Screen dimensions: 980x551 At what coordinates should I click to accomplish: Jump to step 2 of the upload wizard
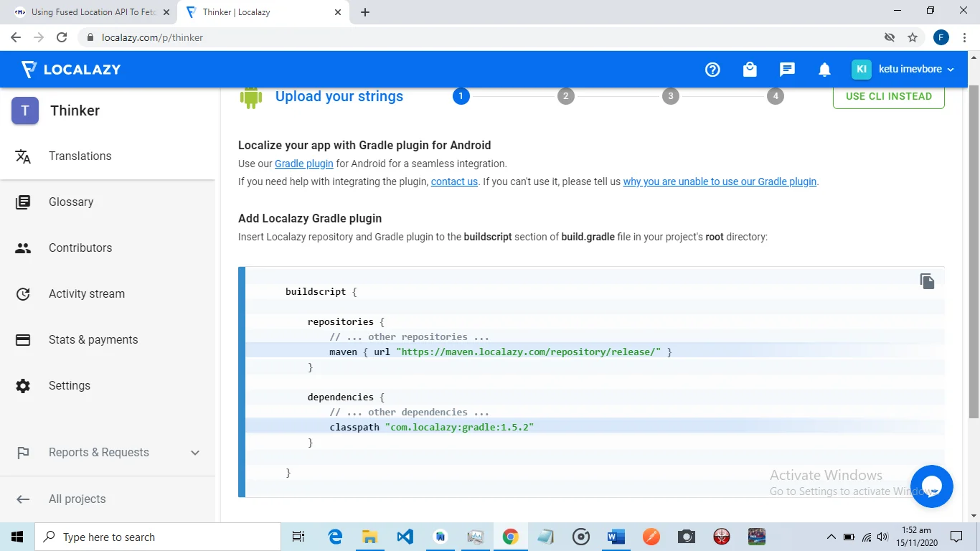tap(566, 96)
